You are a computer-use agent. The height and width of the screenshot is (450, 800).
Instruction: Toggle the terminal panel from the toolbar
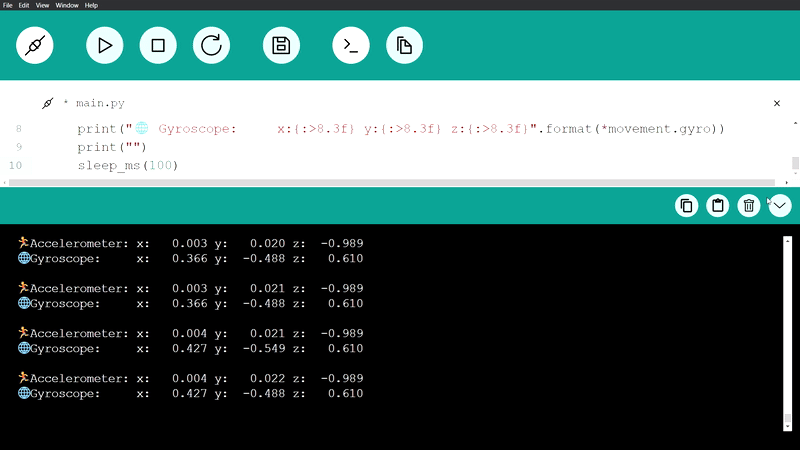point(350,45)
